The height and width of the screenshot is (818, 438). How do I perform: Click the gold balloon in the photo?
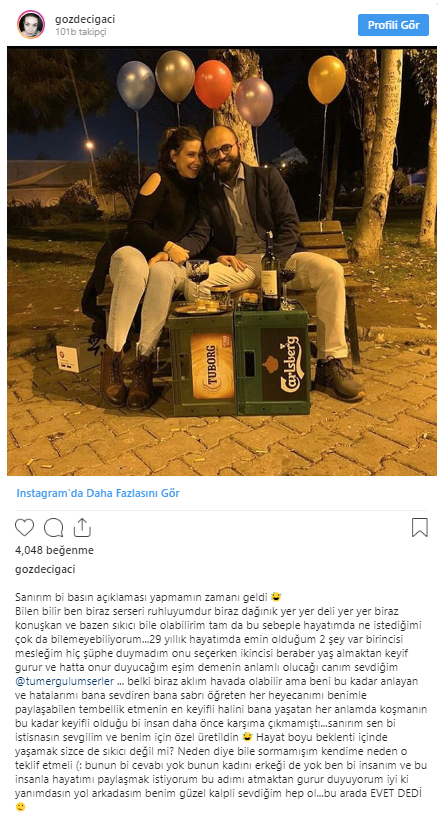tap(327, 79)
